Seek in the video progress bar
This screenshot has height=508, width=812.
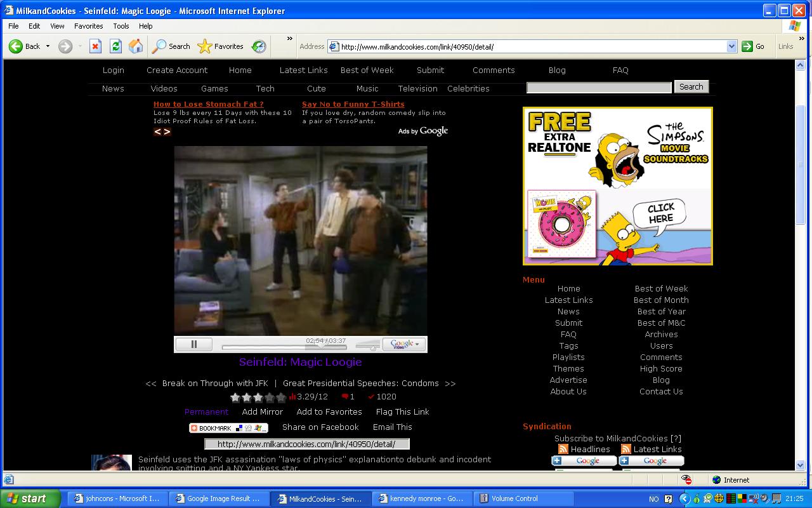click(x=284, y=347)
